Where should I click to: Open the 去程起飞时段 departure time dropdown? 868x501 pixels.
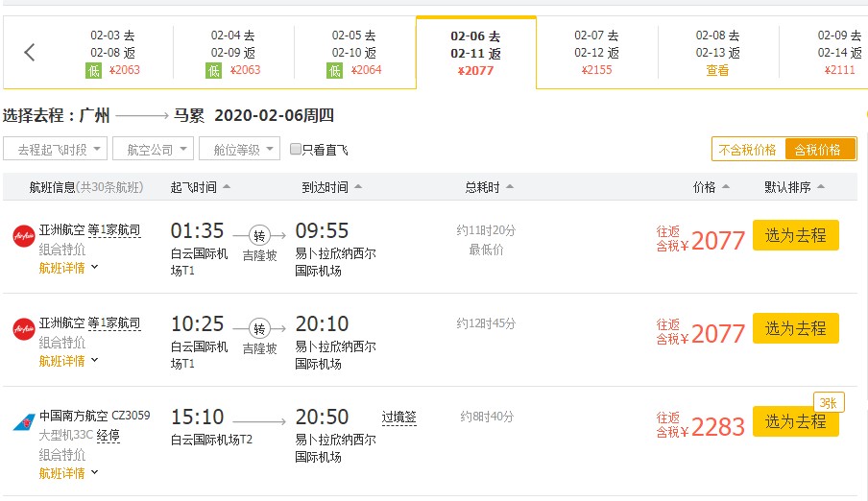pos(55,149)
